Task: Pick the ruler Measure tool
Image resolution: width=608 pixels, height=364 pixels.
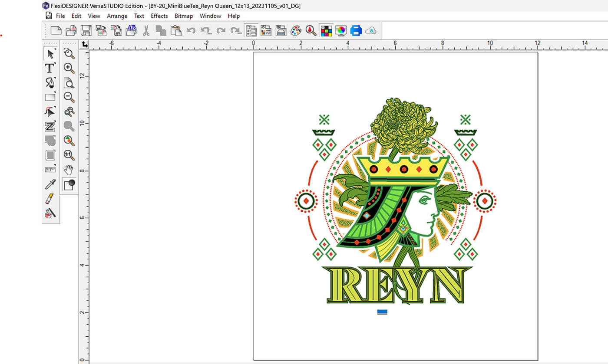Action: 50,169
